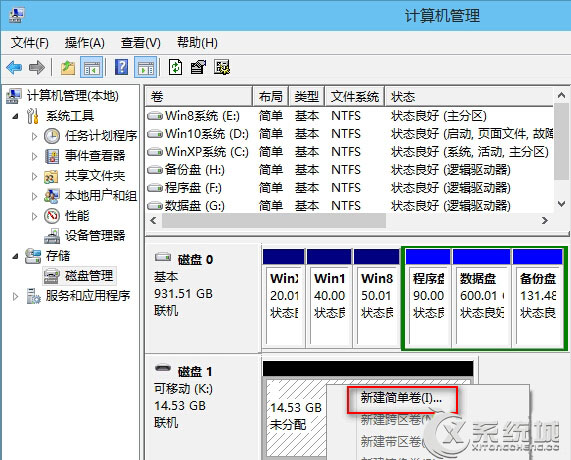Expand the 任务计划程序 node arrow

[34, 136]
